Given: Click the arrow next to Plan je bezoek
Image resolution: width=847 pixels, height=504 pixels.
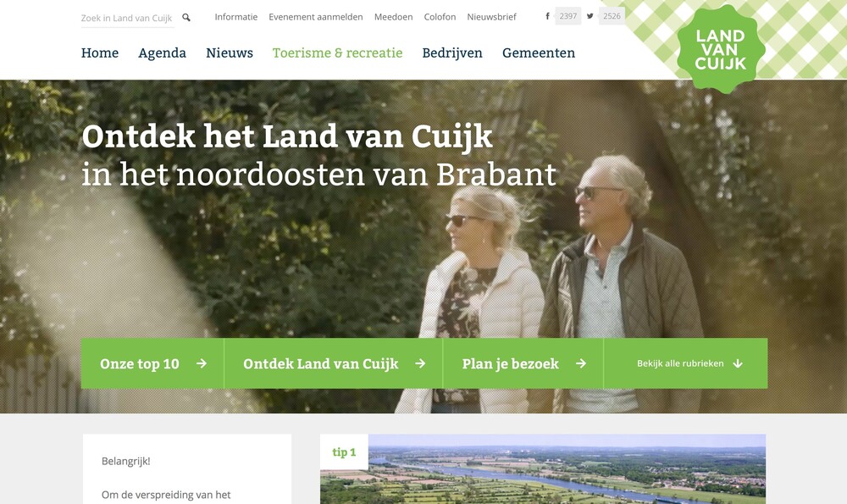Looking at the screenshot, I should point(581,363).
